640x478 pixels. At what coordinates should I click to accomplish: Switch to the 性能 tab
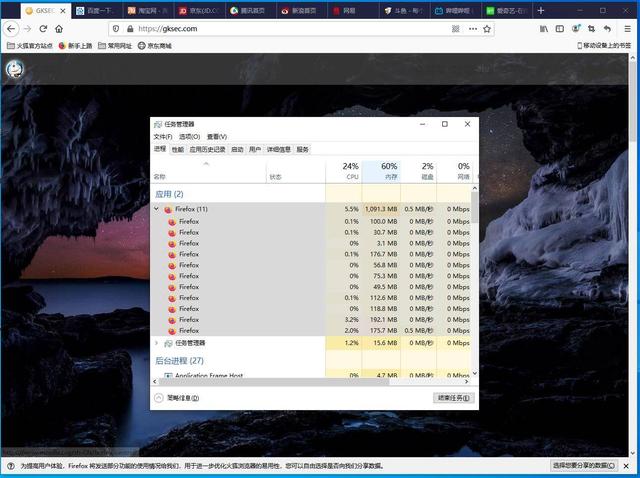point(178,149)
